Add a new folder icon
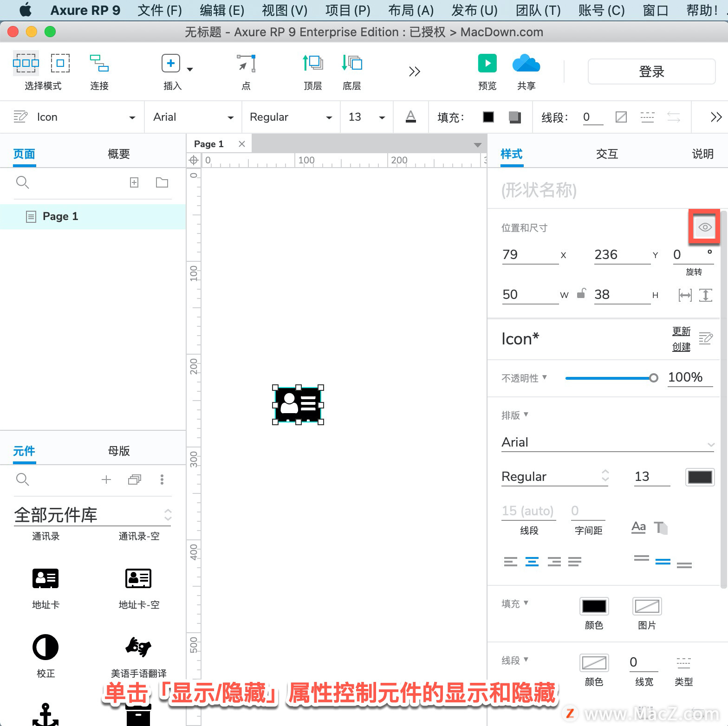 [162, 182]
